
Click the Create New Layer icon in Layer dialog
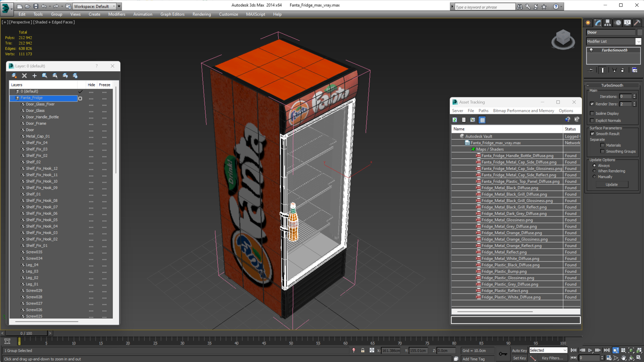coord(14,76)
